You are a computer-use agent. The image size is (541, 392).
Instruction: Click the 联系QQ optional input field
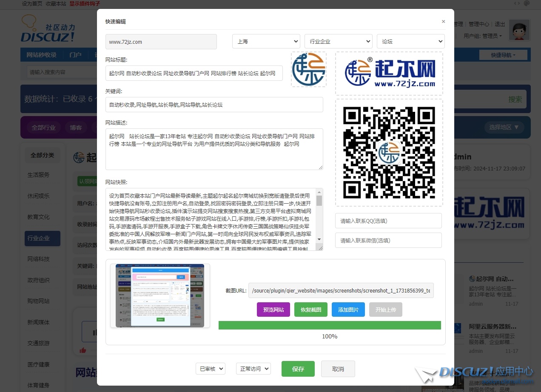[x=388, y=221]
